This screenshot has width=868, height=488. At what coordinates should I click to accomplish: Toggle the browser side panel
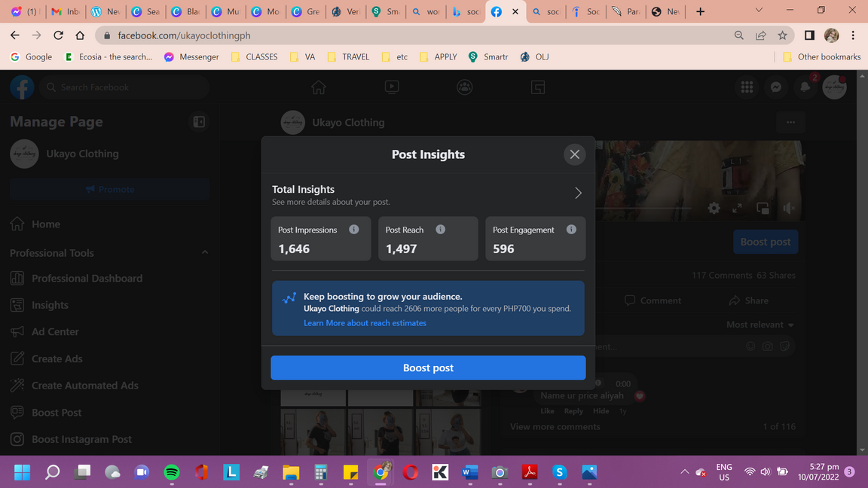click(x=809, y=35)
